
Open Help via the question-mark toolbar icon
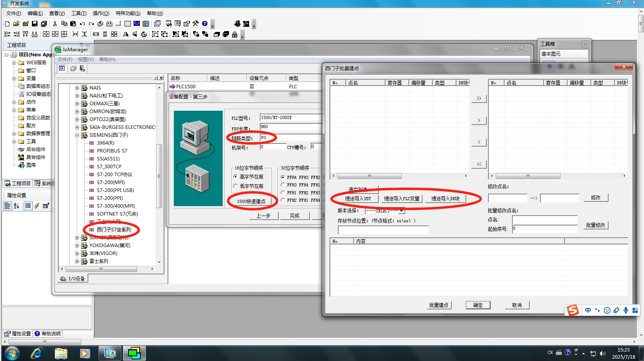[x=205, y=24]
